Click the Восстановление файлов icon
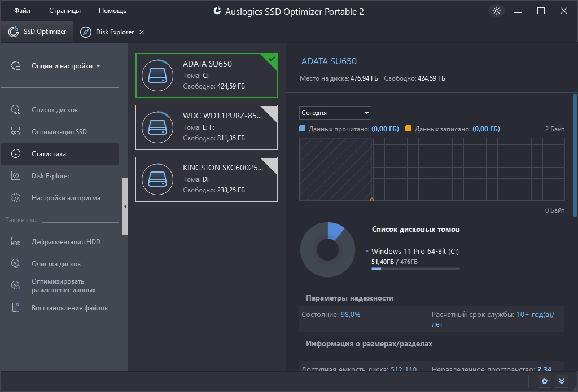578x392 pixels. (x=16, y=307)
